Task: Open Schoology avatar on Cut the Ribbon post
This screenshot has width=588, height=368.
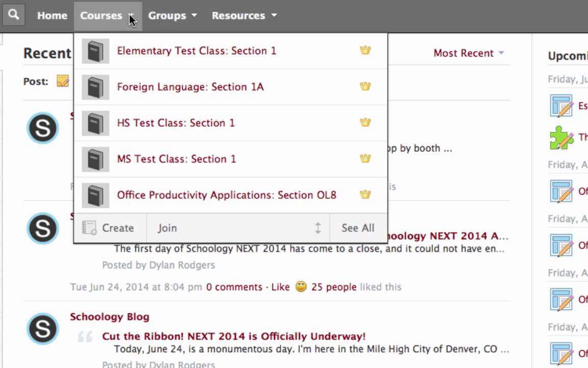Action: tap(43, 329)
